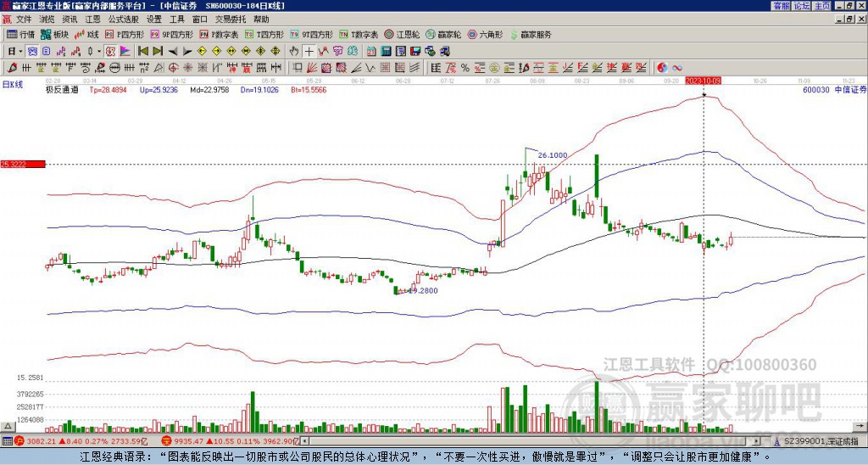Open the 公式选股 menu
The width and height of the screenshot is (868, 465).
(x=124, y=20)
